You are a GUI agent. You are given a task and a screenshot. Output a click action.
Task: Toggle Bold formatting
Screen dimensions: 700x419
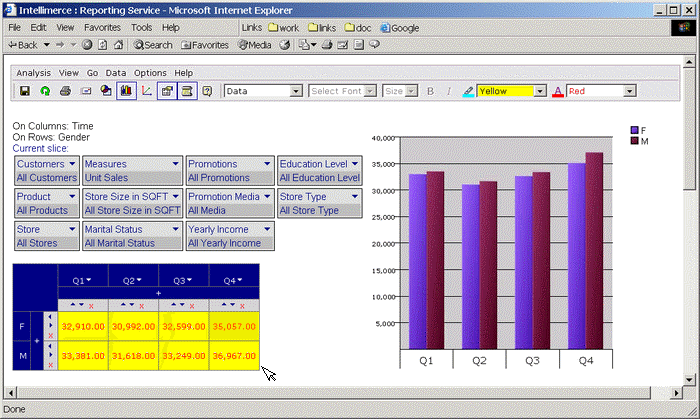(x=430, y=91)
